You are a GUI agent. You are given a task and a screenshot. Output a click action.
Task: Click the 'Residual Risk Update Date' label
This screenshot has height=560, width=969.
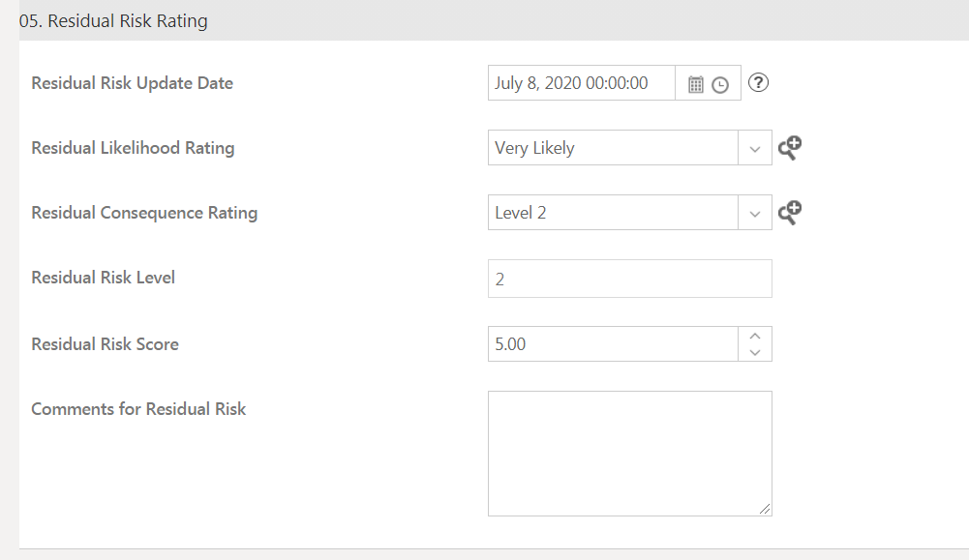click(132, 83)
